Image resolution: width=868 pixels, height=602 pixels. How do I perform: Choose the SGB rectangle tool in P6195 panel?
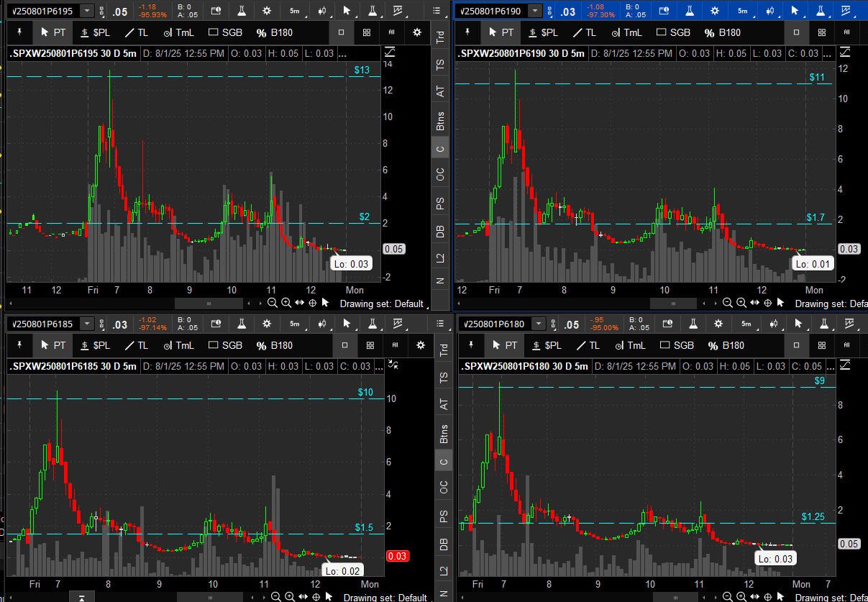pos(225,32)
